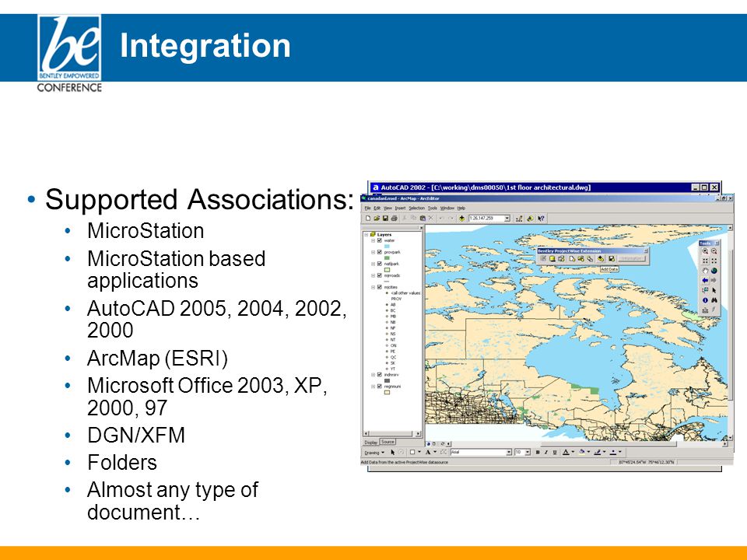Image resolution: width=747 pixels, height=560 pixels.
Task: Click the indresrv gray symbol swatch
Action: coord(387,380)
